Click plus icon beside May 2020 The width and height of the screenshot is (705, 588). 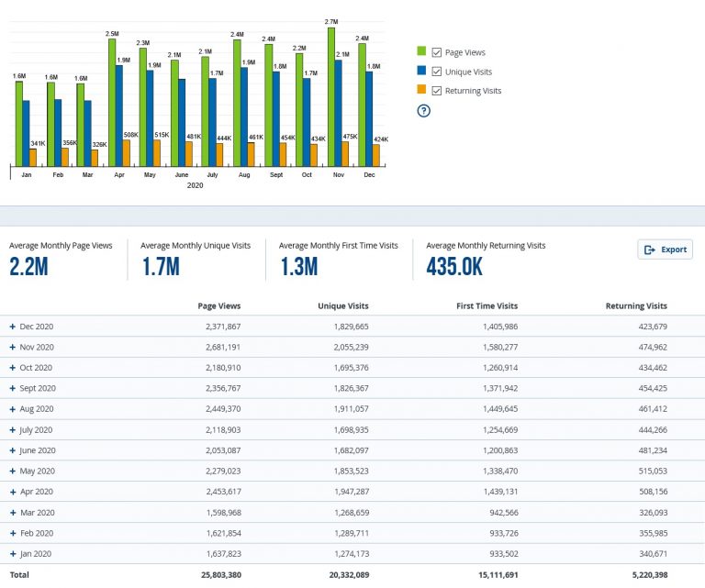coord(13,472)
